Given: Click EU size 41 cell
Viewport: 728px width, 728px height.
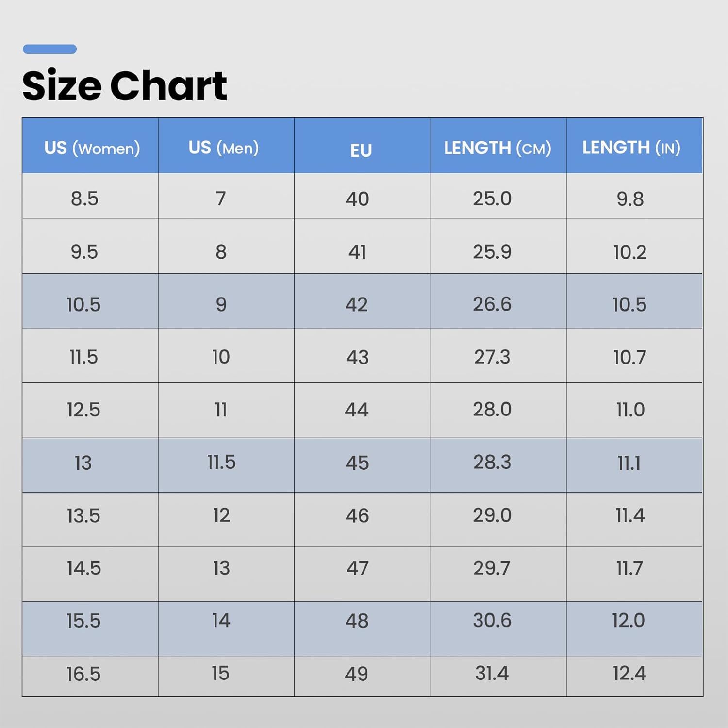Looking at the screenshot, I should [362, 246].
